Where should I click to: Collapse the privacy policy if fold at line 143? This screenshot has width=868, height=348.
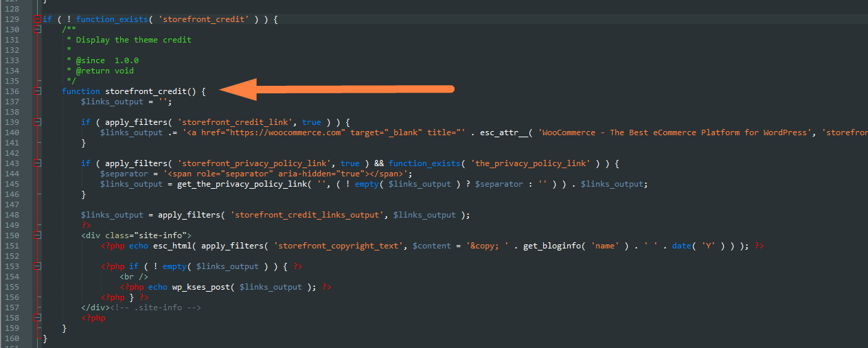tap(36, 163)
